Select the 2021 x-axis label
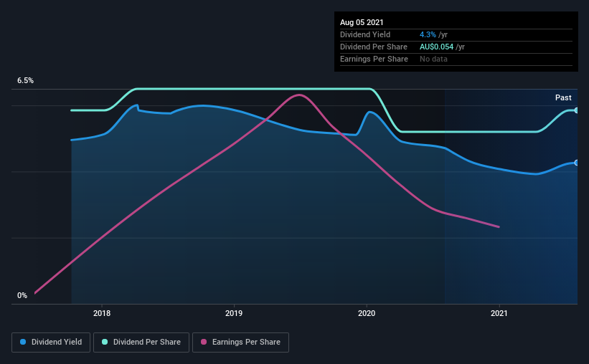This screenshot has width=589, height=364. (499, 313)
